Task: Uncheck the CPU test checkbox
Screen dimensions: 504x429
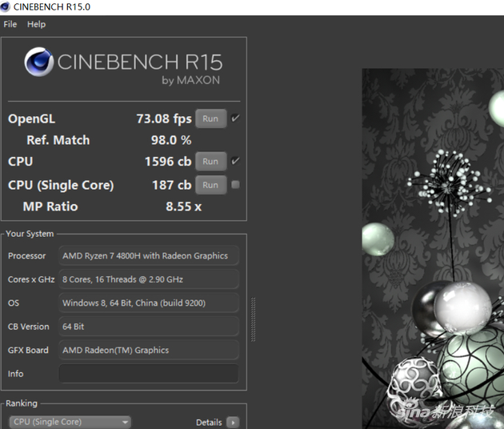Action: click(x=235, y=161)
